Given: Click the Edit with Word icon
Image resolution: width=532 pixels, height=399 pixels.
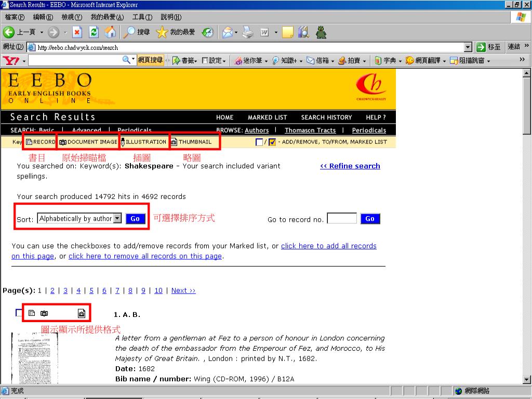Looking at the screenshot, I should pos(264,32).
